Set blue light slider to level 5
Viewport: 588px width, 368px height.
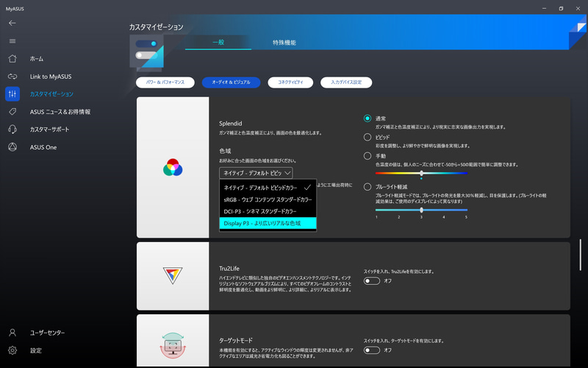click(466, 210)
